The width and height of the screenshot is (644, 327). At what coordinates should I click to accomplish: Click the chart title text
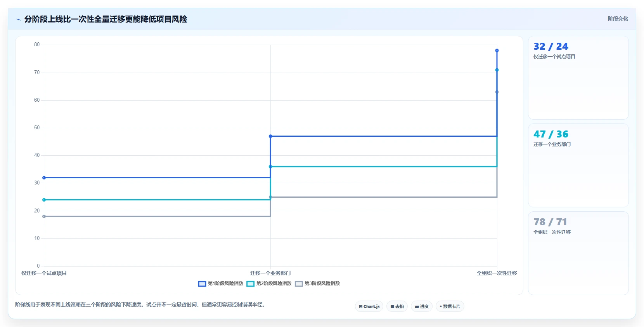click(x=106, y=19)
